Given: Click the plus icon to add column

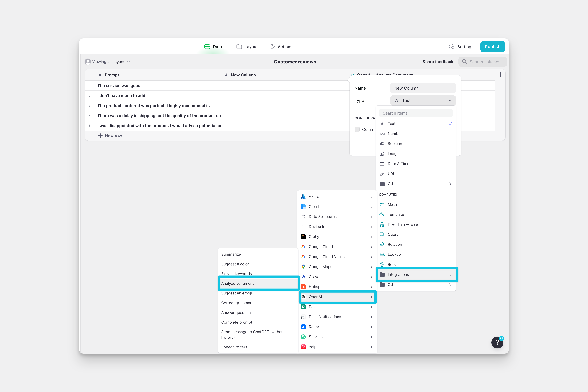Looking at the screenshot, I should click(x=500, y=75).
